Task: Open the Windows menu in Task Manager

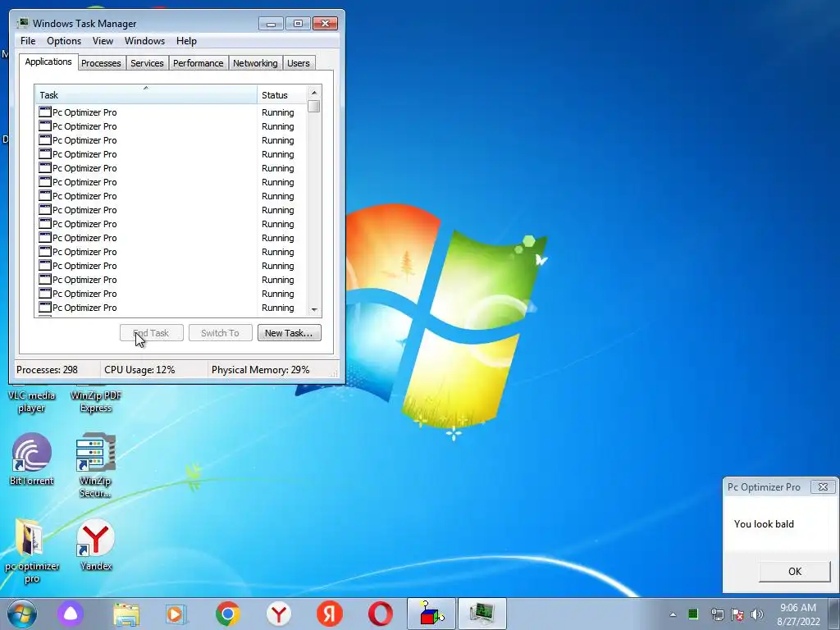Action: 144,41
